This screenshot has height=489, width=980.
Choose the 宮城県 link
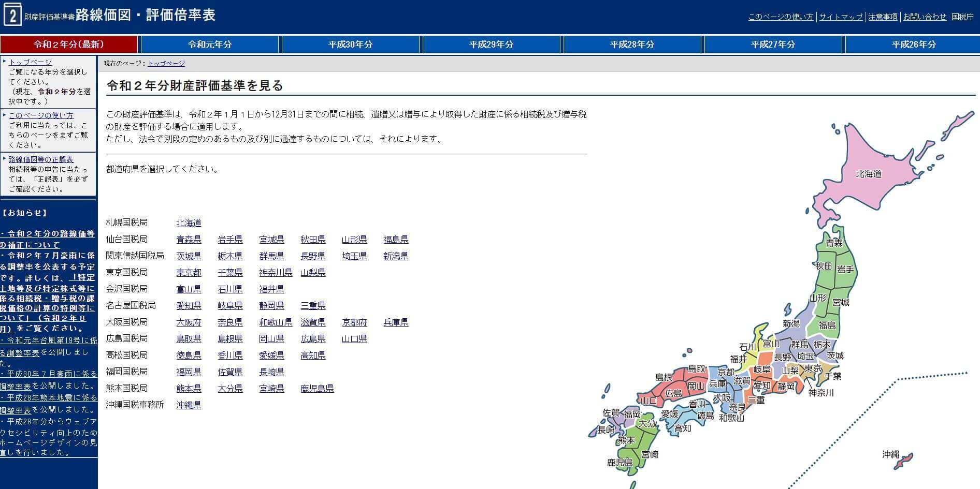click(271, 240)
